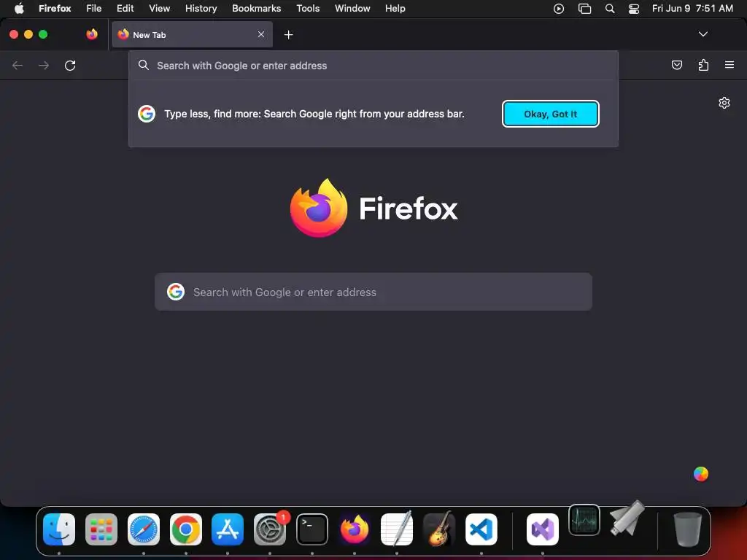Image resolution: width=747 pixels, height=560 pixels.
Task: Click the Google icon in center search box
Action: pos(176,292)
